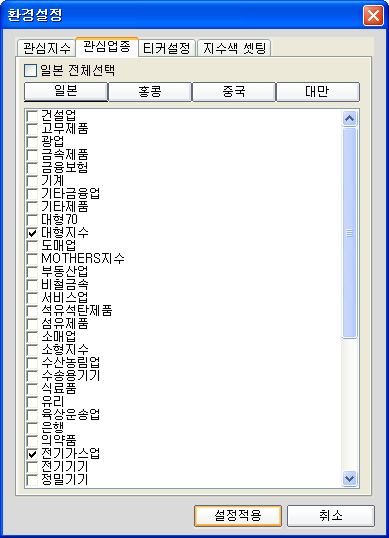The height and width of the screenshot is (538, 389).
Task: Show the 대만 sector list
Action: point(318,92)
